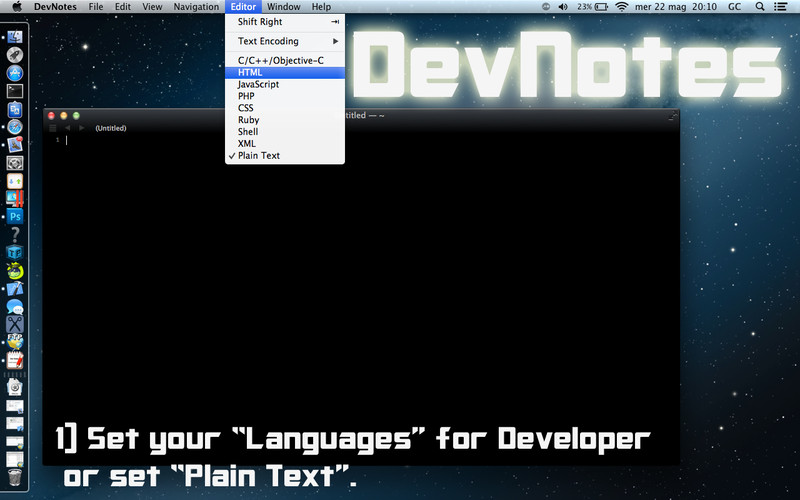Select CSS language mode

285,108
